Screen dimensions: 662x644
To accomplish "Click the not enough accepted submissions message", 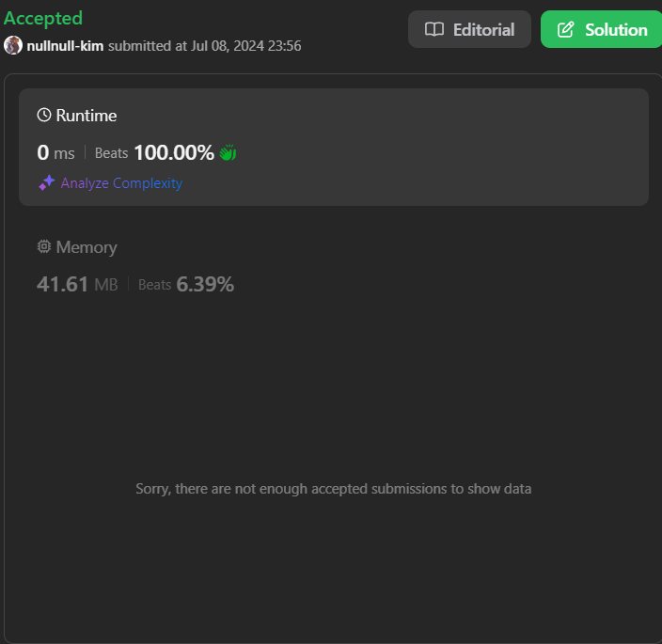I will pos(334,489).
